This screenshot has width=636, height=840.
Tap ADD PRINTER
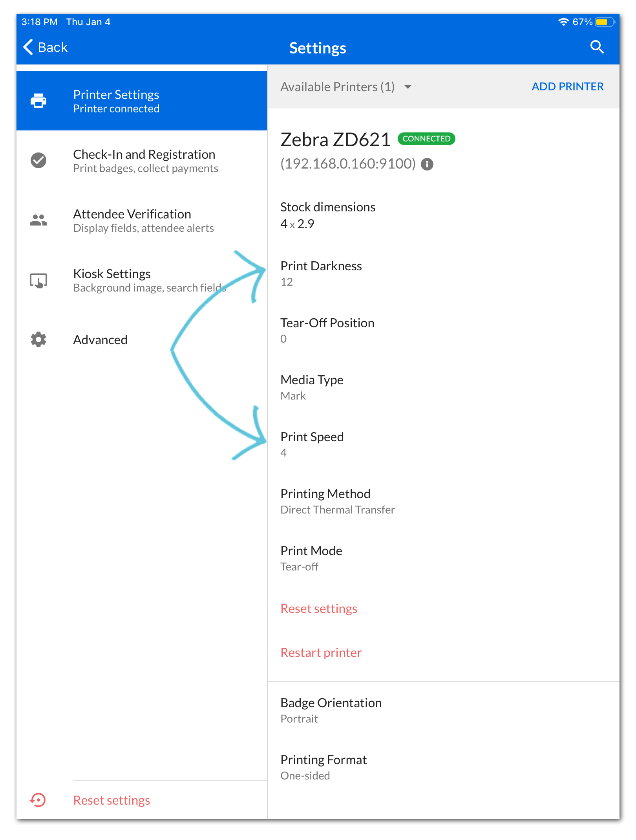(x=568, y=86)
